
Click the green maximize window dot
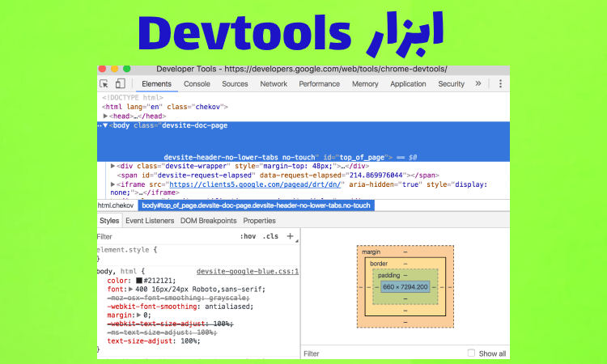[x=126, y=69]
